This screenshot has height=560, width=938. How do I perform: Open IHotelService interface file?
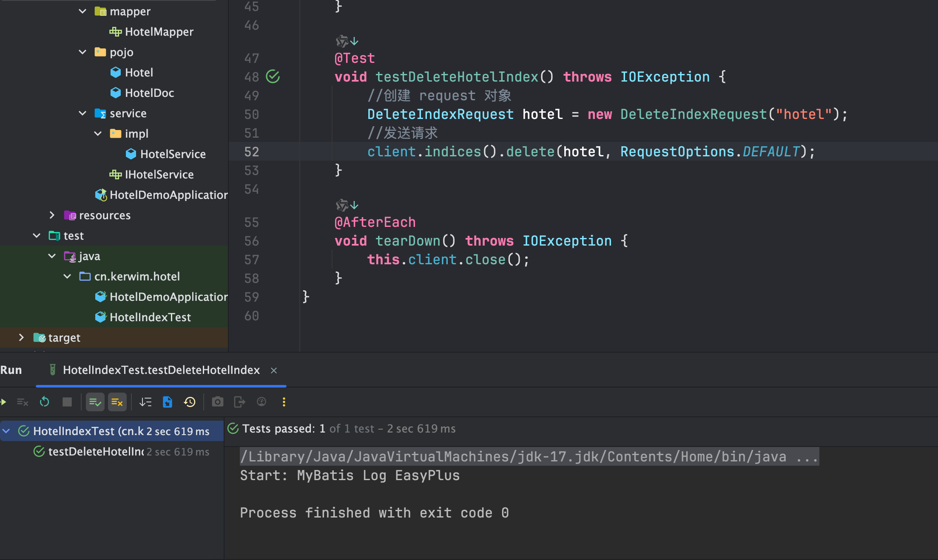[159, 175]
